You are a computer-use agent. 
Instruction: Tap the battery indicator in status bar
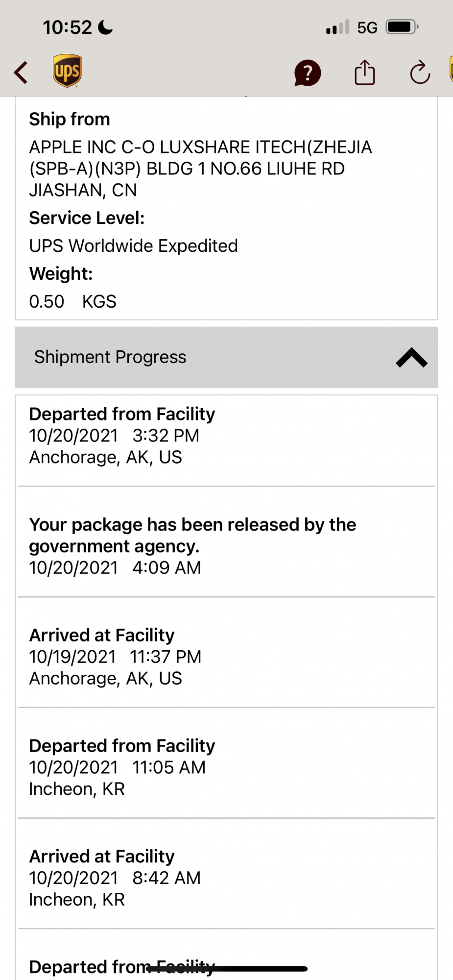pos(402,27)
